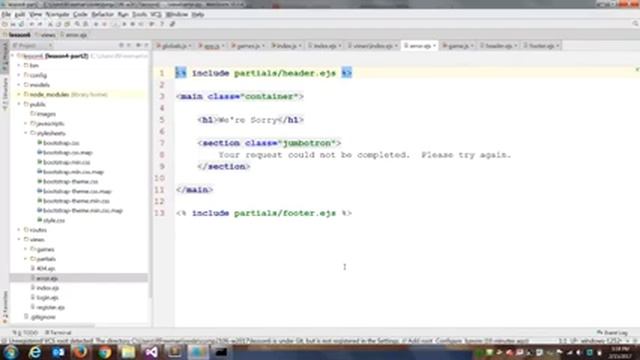Expand the config folder
This screenshot has width=640, height=360.
pos(19,75)
